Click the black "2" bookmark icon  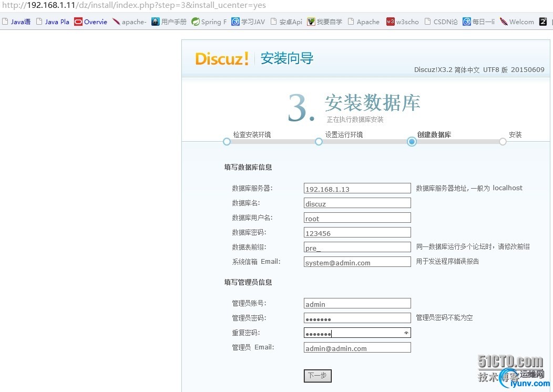(x=543, y=22)
